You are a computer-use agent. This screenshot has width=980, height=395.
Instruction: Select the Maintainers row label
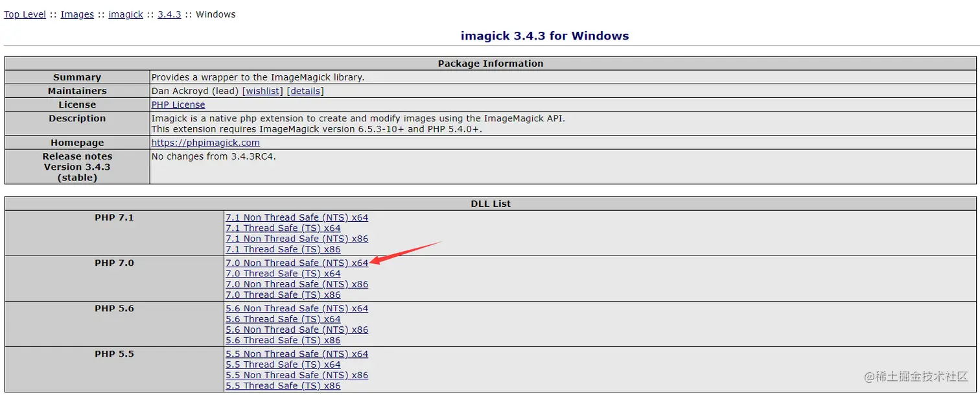click(x=77, y=91)
